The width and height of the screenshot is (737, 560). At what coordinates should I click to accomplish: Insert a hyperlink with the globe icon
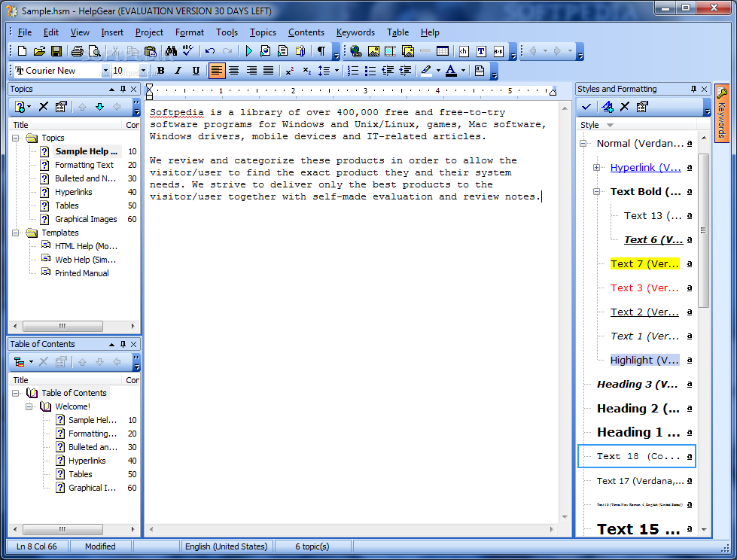point(356,51)
